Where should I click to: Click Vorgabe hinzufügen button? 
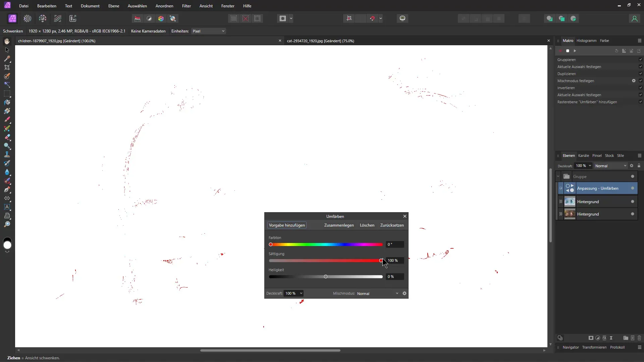point(287,225)
